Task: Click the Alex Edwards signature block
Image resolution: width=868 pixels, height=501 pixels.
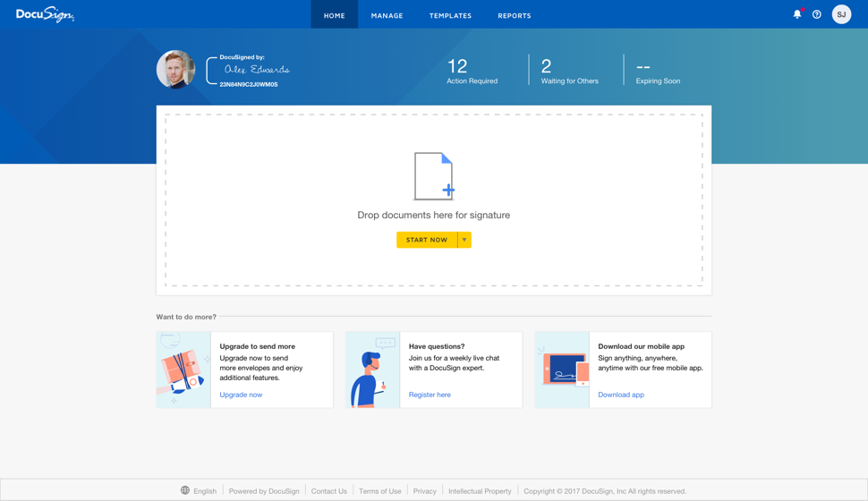Action: click(248, 71)
